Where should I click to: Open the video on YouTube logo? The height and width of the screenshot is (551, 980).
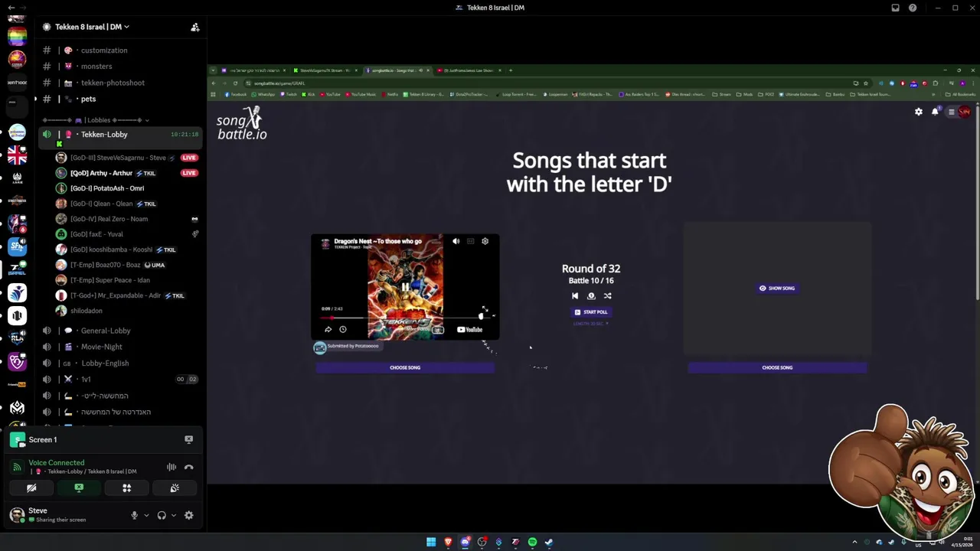point(469,330)
